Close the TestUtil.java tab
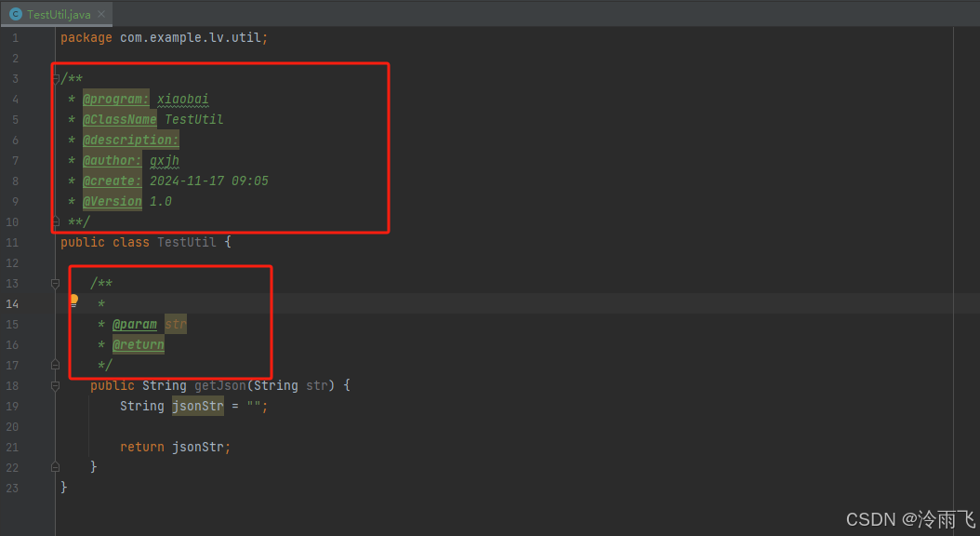The width and height of the screenshot is (980, 536). [101, 14]
